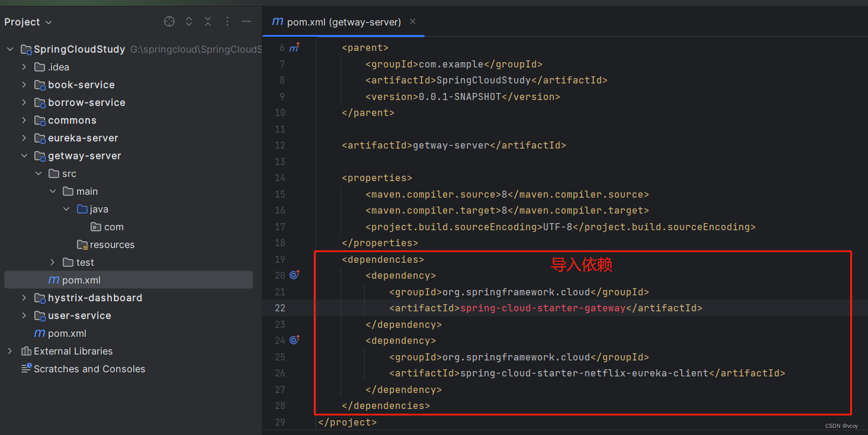Screen dimensions: 868x435
Task: Select the borrow-service module row
Action: [86, 102]
